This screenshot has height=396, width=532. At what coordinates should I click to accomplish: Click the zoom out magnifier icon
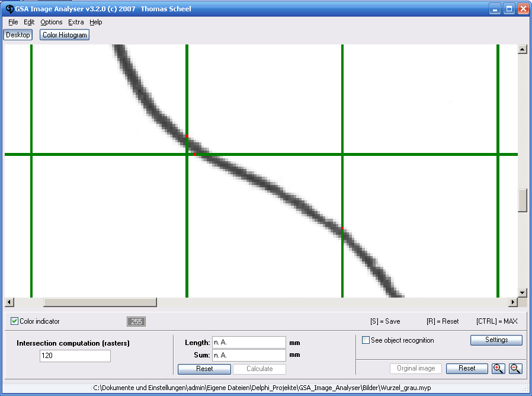[515, 369]
